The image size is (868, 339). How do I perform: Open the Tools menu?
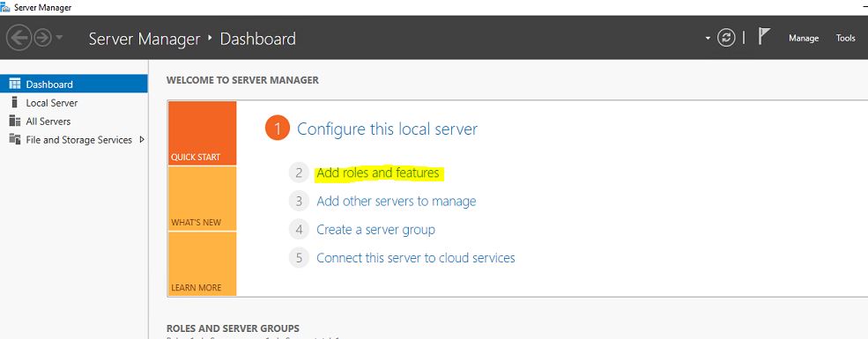click(x=845, y=38)
